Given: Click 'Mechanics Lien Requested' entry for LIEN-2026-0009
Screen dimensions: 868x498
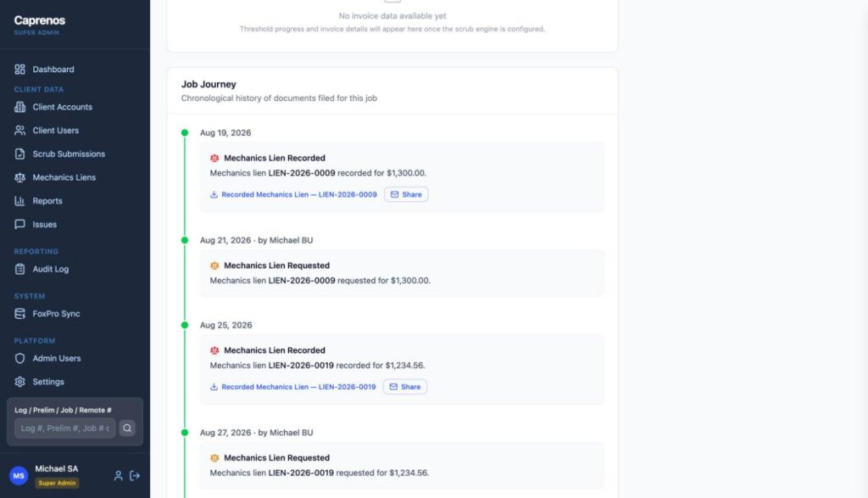Looking at the screenshot, I should coord(402,273).
